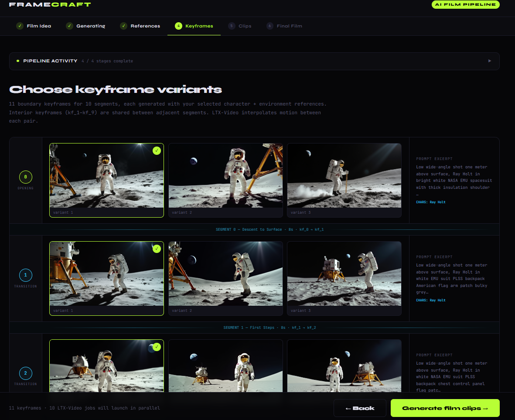Select Transition 2 first variant thumbnail
The image size is (515, 420).
tap(106, 366)
